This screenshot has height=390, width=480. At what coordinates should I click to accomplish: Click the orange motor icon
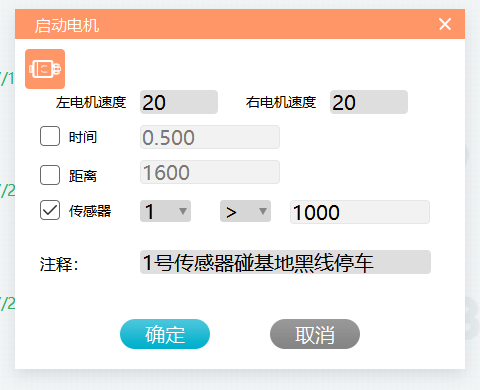45,69
